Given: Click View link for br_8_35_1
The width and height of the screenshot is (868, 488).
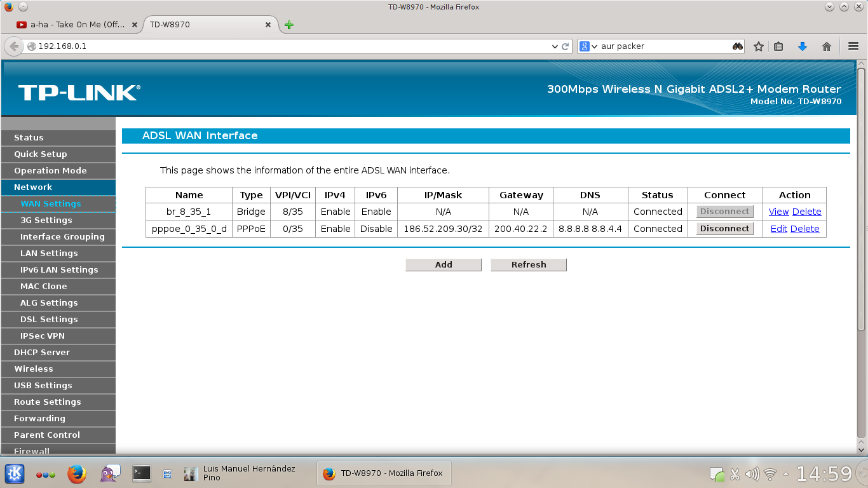Looking at the screenshot, I should [778, 212].
